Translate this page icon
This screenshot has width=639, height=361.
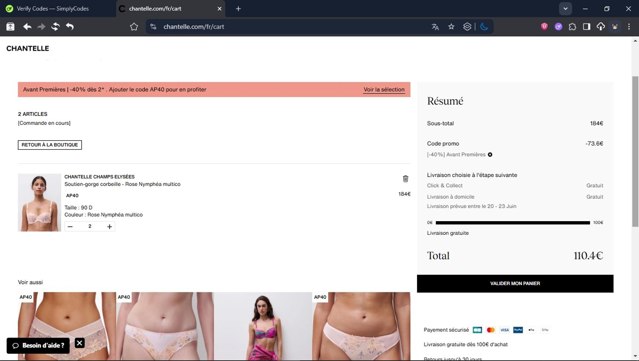tap(435, 26)
